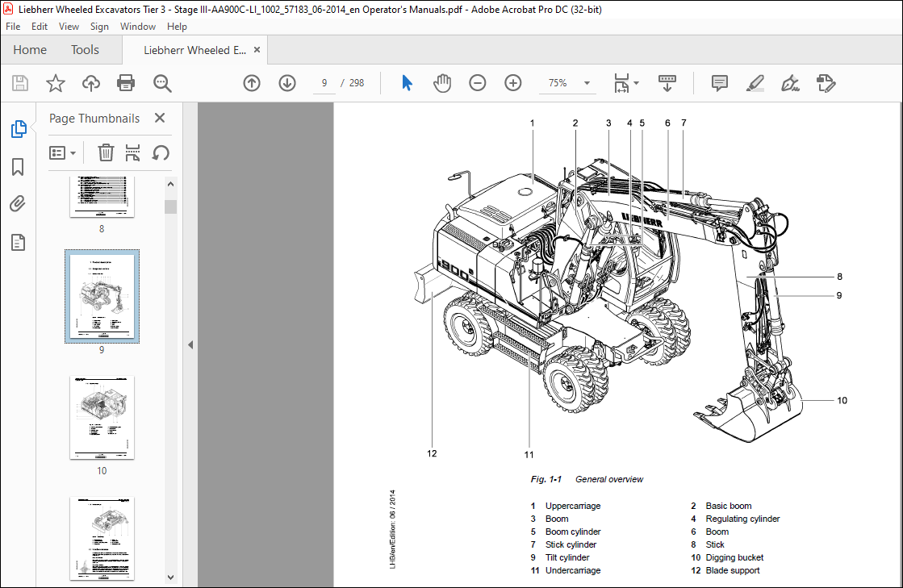
Task: Select page 9 thumbnail
Action: click(102, 296)
